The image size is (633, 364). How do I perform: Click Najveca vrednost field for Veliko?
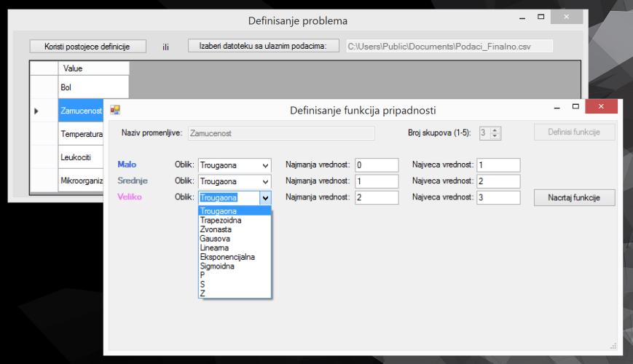tap(498, 197)
